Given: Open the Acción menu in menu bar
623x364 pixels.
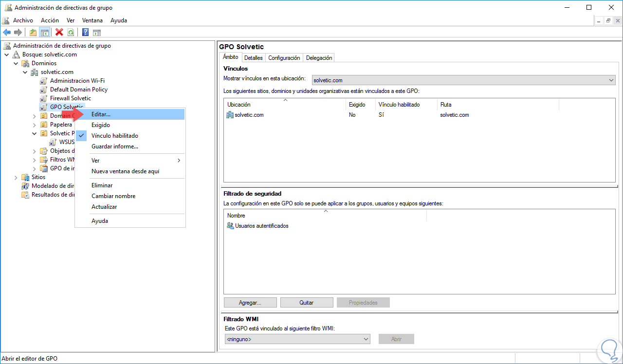Looking at the screenshot, I should (x=50, y=20).
